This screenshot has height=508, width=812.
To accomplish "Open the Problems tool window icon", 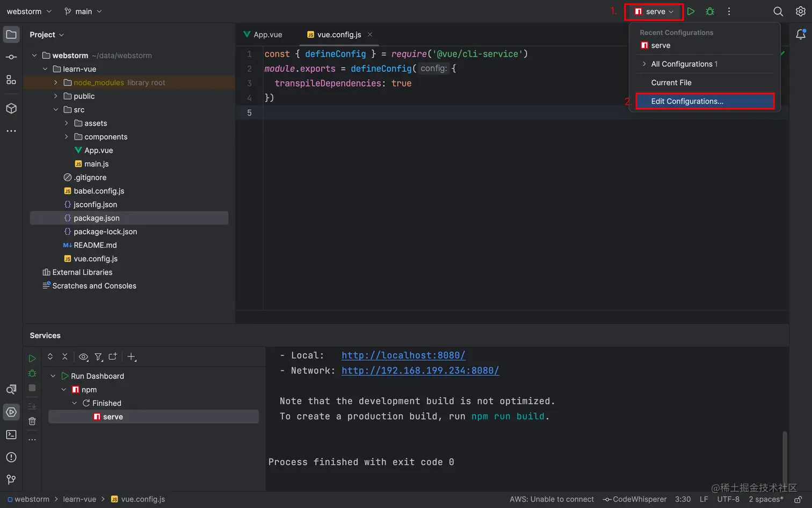I will (11, 457).
